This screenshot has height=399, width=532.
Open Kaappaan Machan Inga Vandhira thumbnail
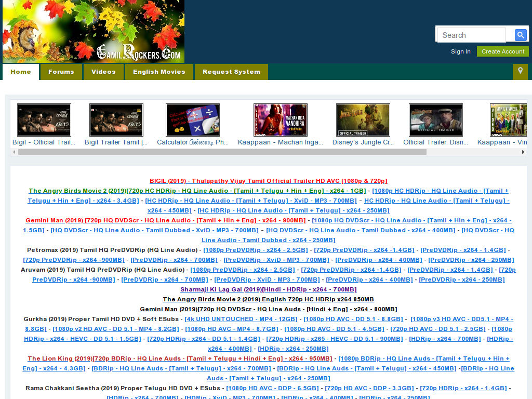[x=281, y=120]
